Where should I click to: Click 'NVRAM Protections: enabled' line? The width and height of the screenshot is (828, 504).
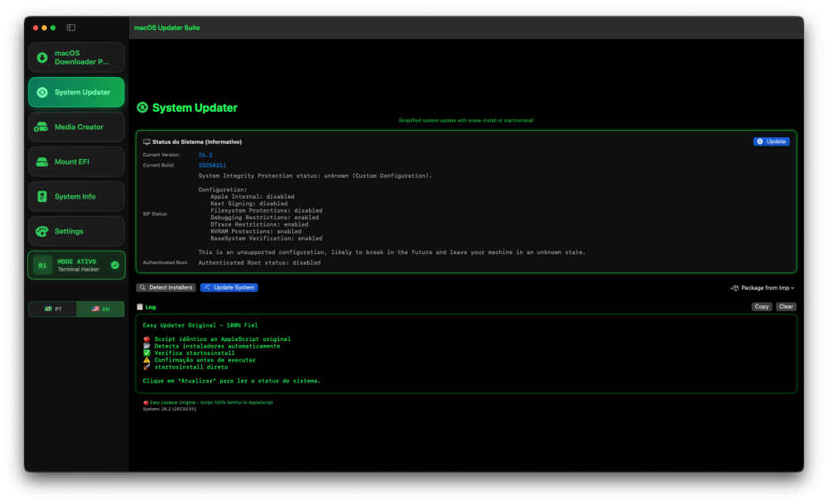(256, 232)
